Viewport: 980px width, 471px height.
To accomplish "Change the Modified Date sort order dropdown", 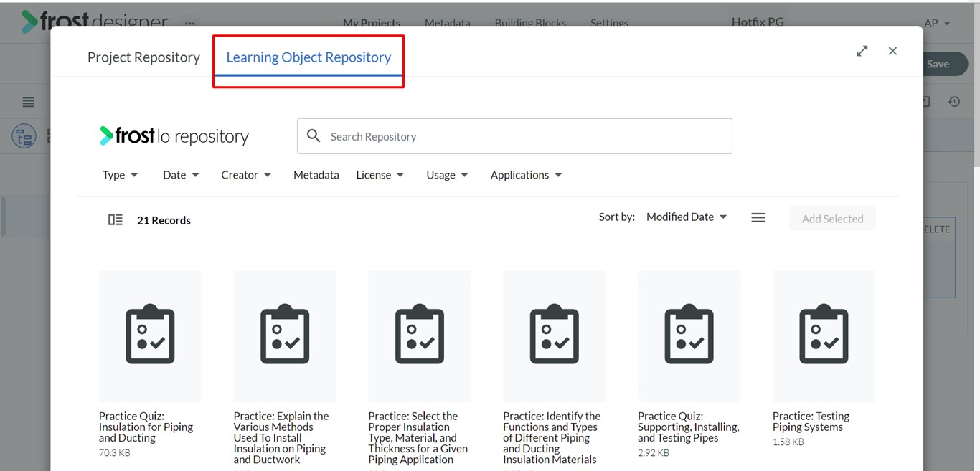I will click(x=687, y=217).
